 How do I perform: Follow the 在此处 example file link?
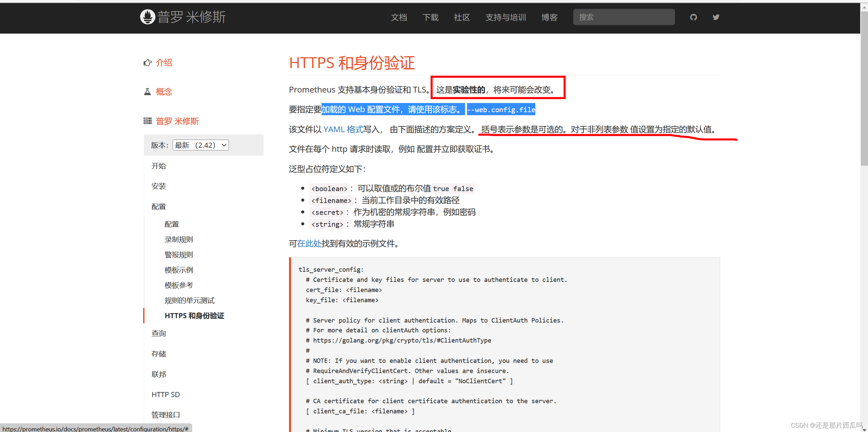309,244
